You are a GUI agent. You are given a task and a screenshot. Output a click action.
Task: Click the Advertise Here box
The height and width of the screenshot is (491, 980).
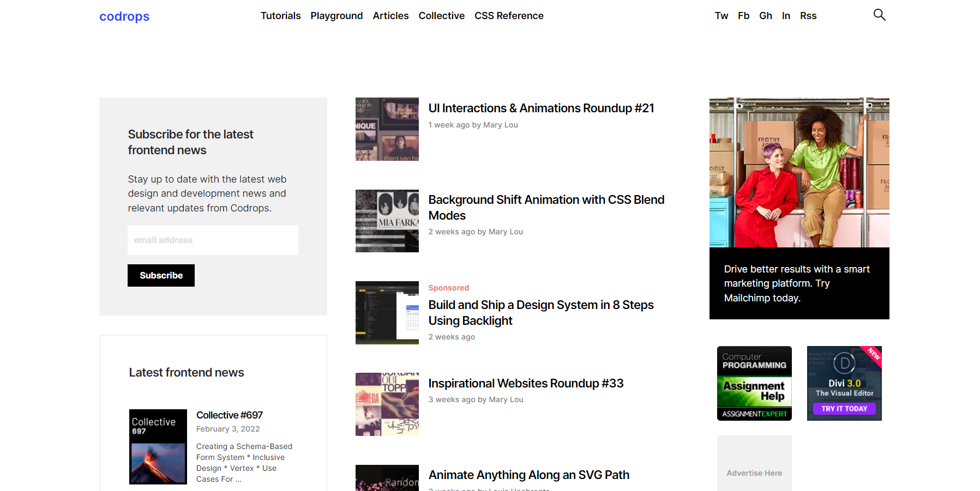click(754, 463)
